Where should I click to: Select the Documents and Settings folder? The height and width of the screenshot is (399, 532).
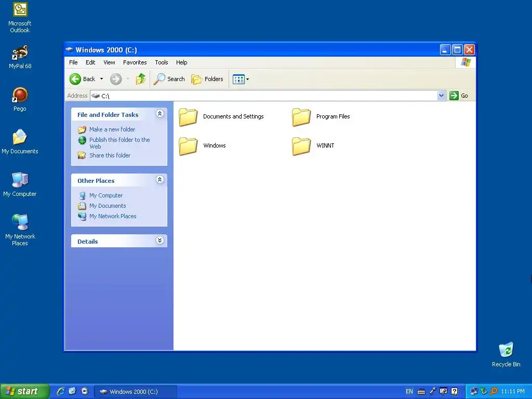(x=221, y=117)
